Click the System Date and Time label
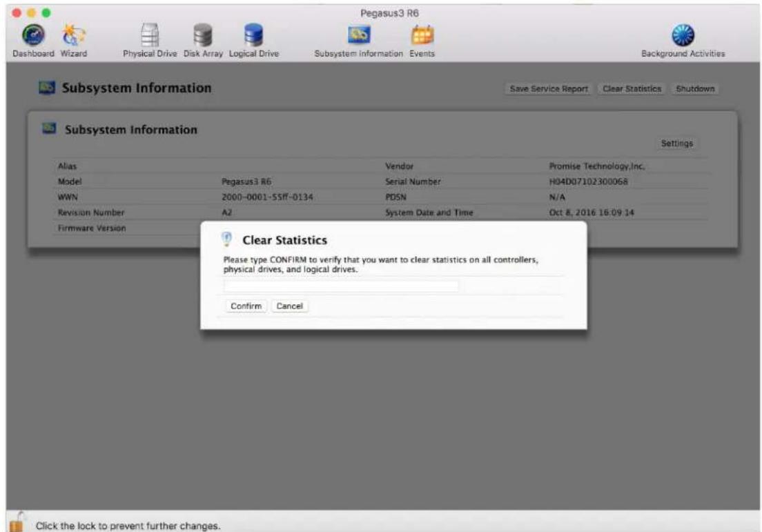The width and height of the screenshot is (762, 532). click(x=429, y=213)
